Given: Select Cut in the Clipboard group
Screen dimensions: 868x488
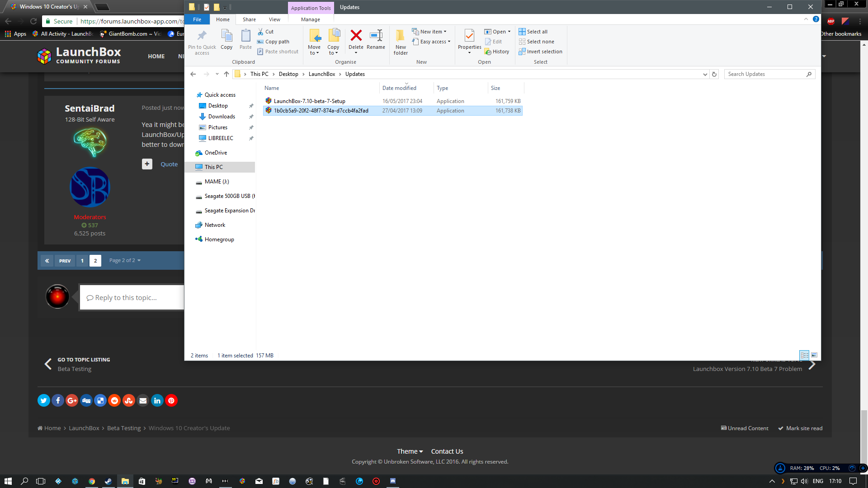Looking at the screenshot, I should (266, 32).
